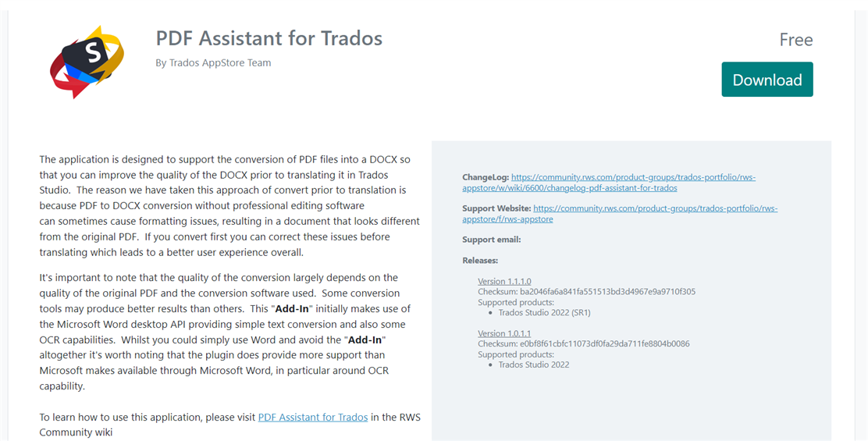Open the Version 1.1.1.0 release link

504,281
